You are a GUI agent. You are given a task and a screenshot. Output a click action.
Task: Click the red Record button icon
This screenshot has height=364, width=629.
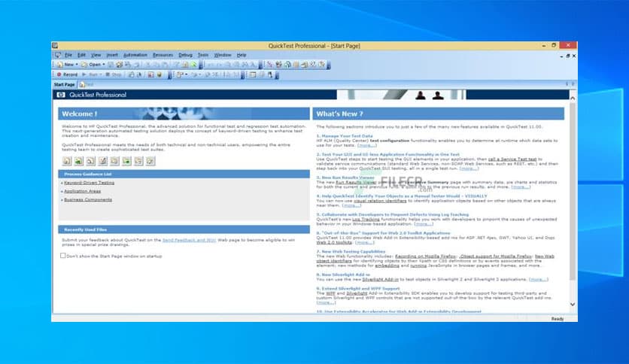coord(59,74)
